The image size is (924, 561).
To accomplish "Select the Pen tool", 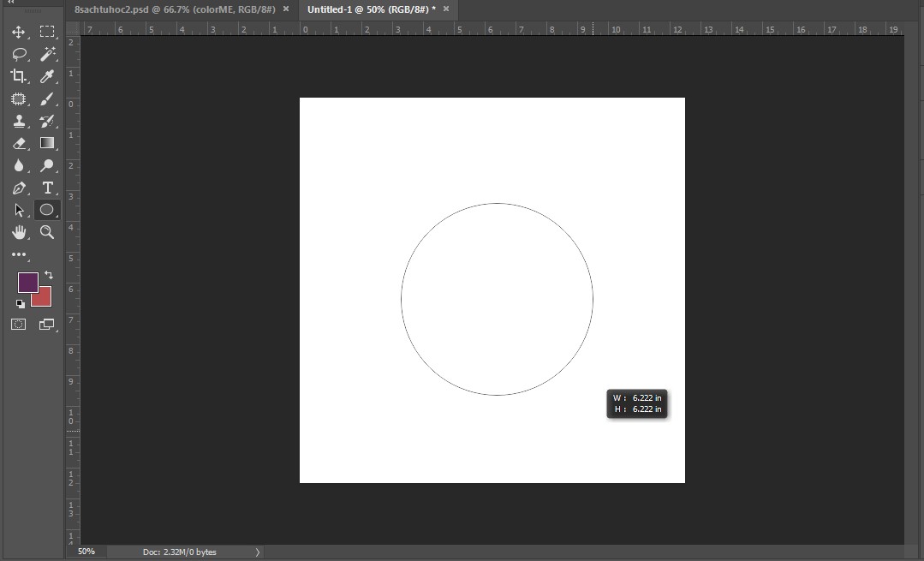I will point(18,188).
